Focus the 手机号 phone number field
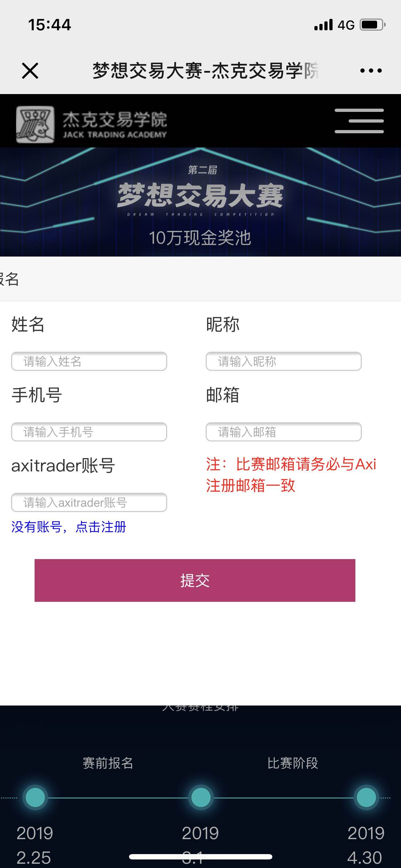This screenshot has width=401, height=868. tap(89, 432)
